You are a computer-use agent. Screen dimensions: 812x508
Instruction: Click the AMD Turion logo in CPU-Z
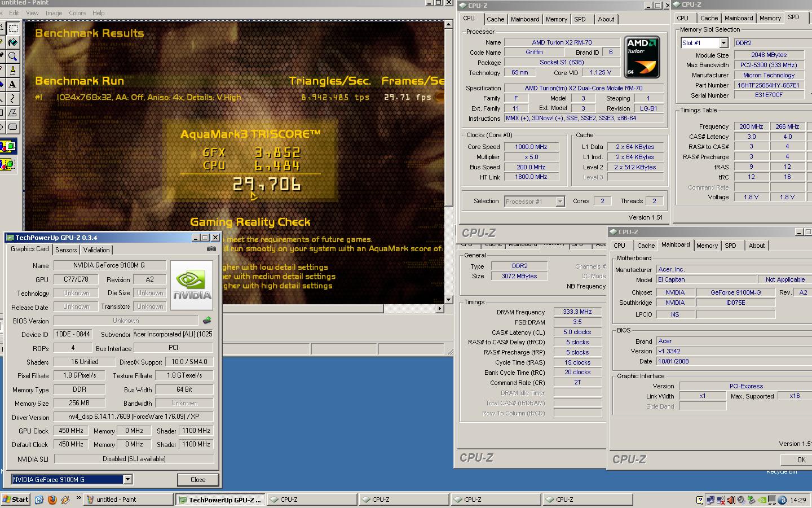point(642,57)
